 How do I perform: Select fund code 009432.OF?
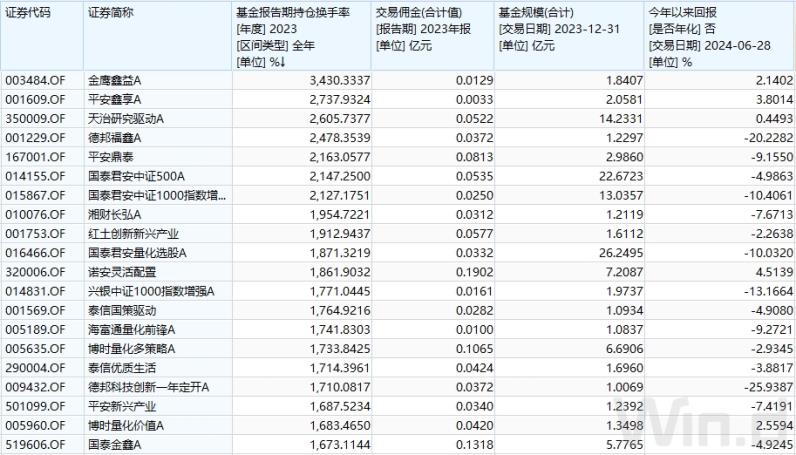tap(36, 387)
